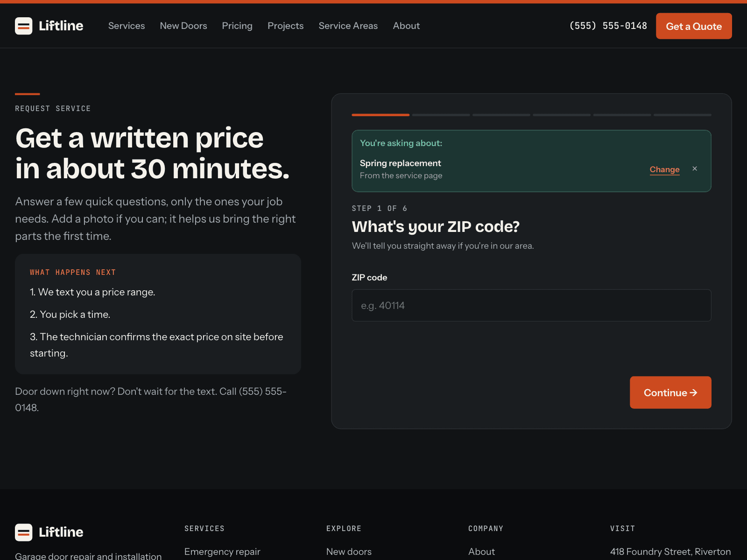Focus the ZIP code input field
Screen dimensions: 747x560
point(531,306)
